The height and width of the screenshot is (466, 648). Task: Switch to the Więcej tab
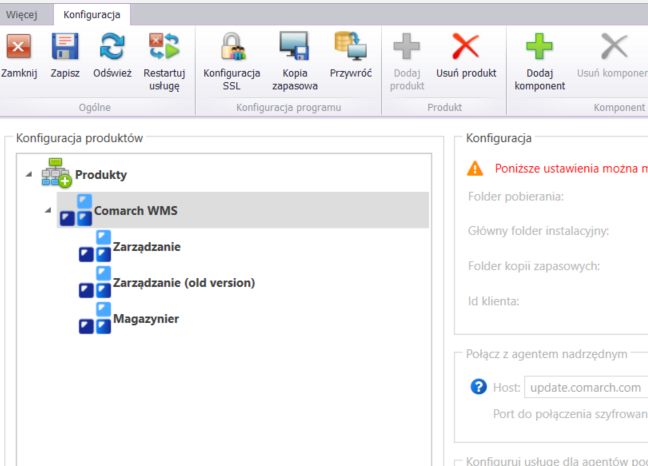(x=21, y=15)
